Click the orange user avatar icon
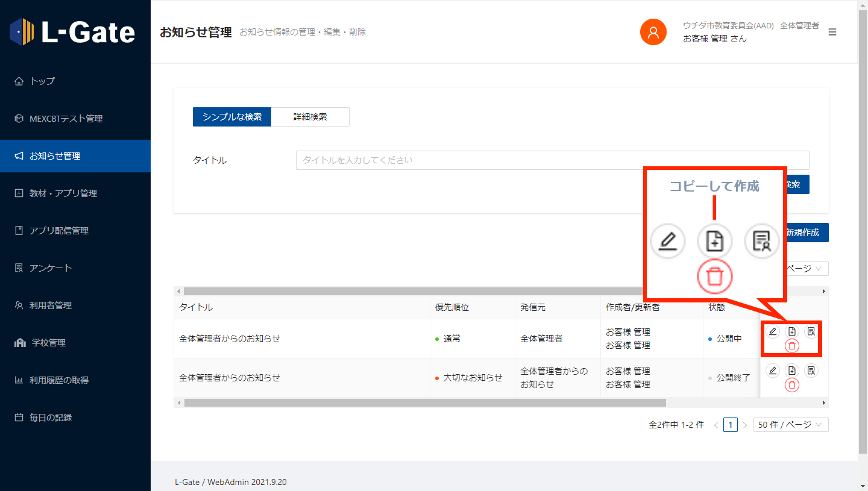 tap(653, 32)
